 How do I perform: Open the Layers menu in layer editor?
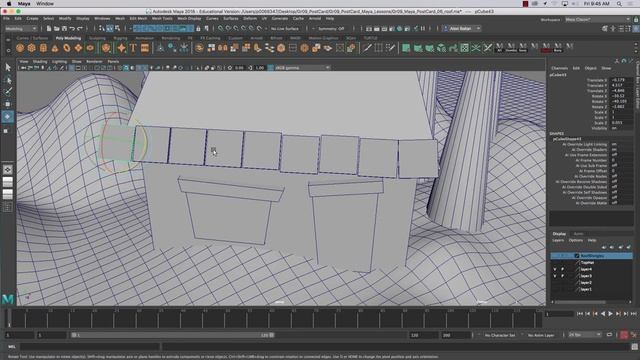(558, 240)
